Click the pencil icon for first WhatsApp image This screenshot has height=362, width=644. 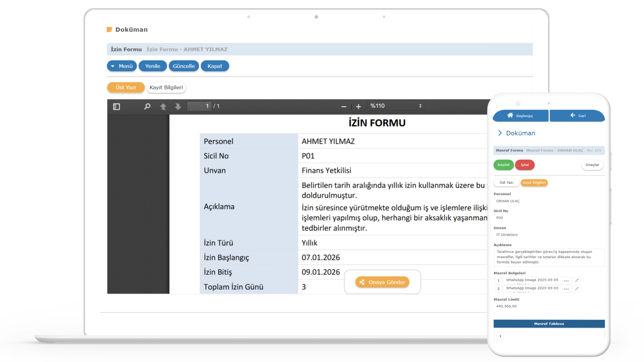[577, 280]
